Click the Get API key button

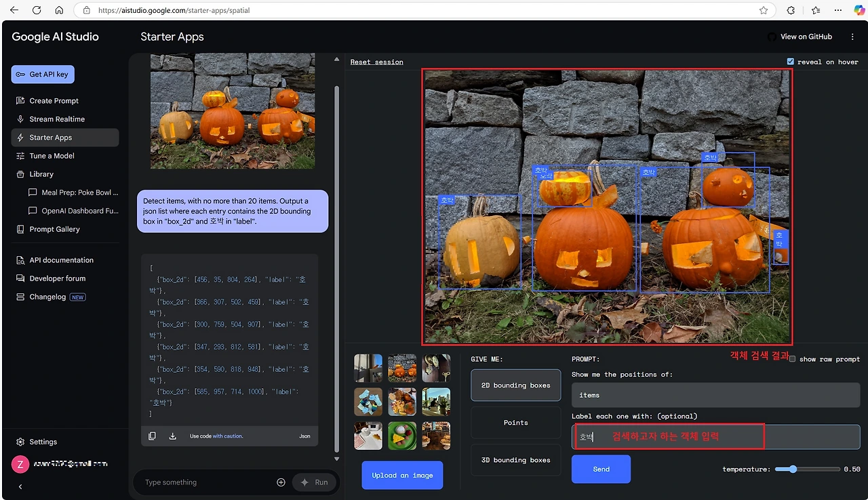tap(43, 75)
